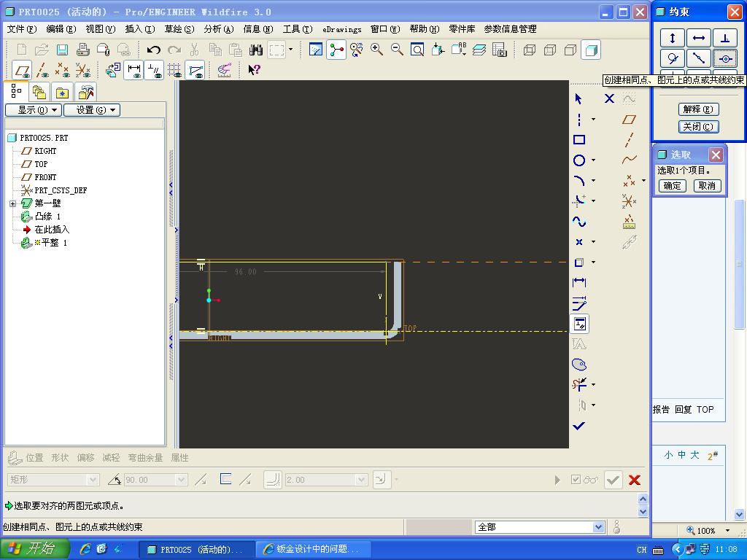Select the Arc sketch tool
The image size is (747, 560).
(579, 181)
